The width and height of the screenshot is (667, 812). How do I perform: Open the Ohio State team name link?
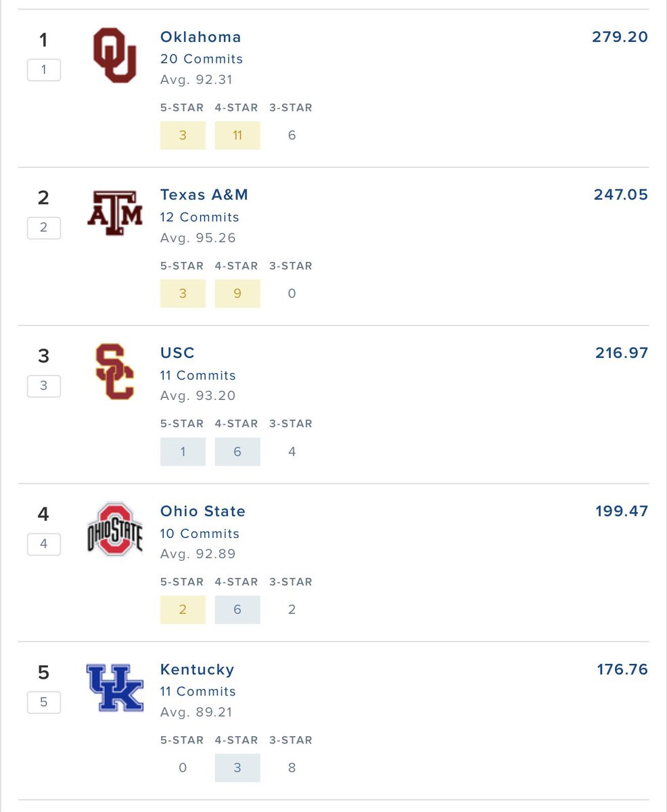coord(202,512)
